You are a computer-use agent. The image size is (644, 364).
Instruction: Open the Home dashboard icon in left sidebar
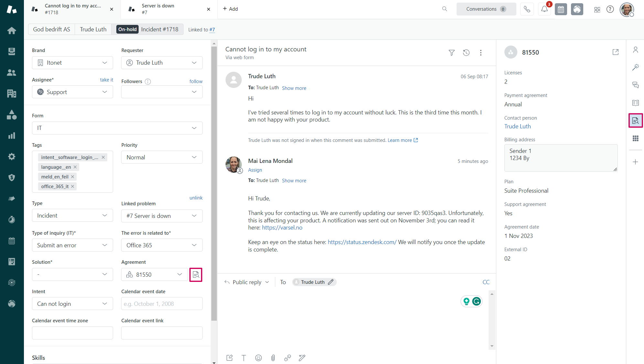(12, 30)
